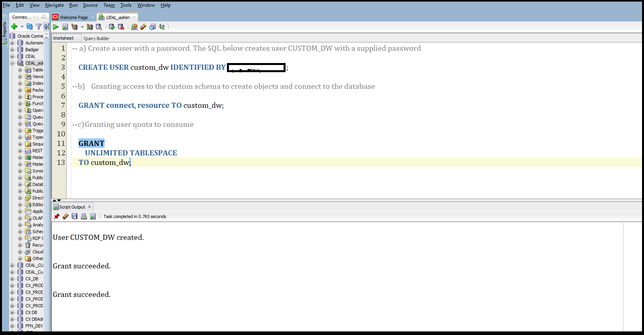This screenshot has width=644, height=335.
Task: Click the green New Connection plus icon
Action: (14, 27)
